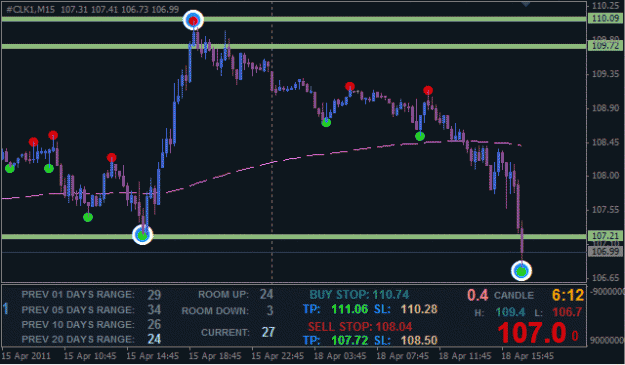
Task: Select the 110.09 horizontal green line
Action: click(294, 19)
